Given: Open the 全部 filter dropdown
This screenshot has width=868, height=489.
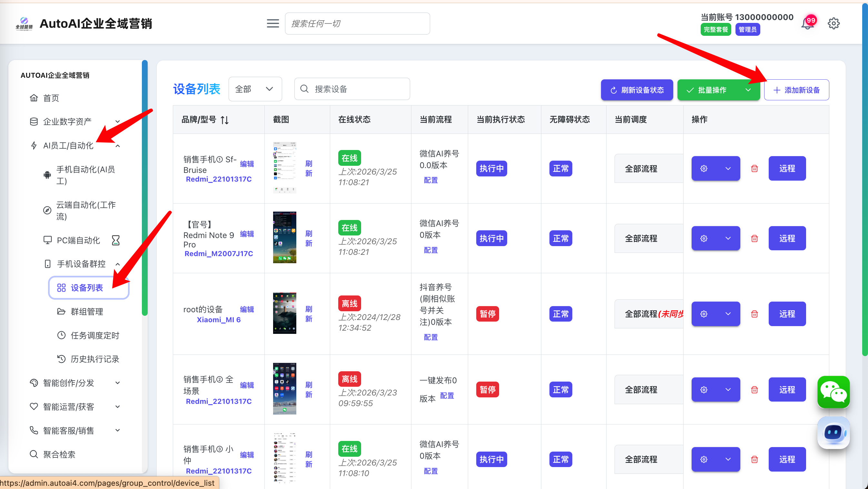Looking at the screenshot, I should coord(255,89).
